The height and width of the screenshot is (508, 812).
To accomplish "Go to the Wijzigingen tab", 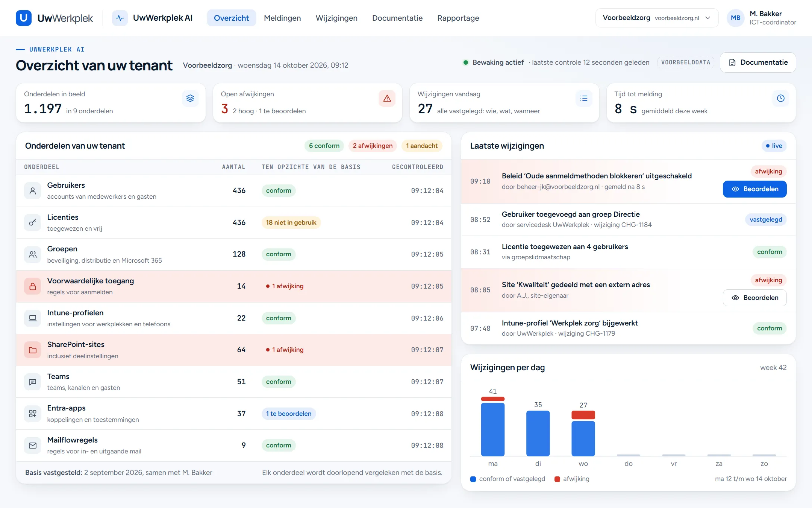I will coord(336,18).
